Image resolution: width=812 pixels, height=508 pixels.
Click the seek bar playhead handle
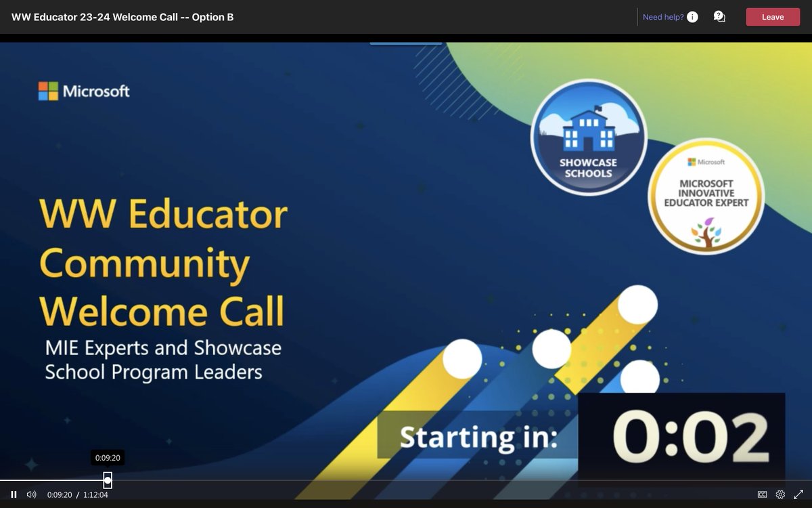(108, 480)
